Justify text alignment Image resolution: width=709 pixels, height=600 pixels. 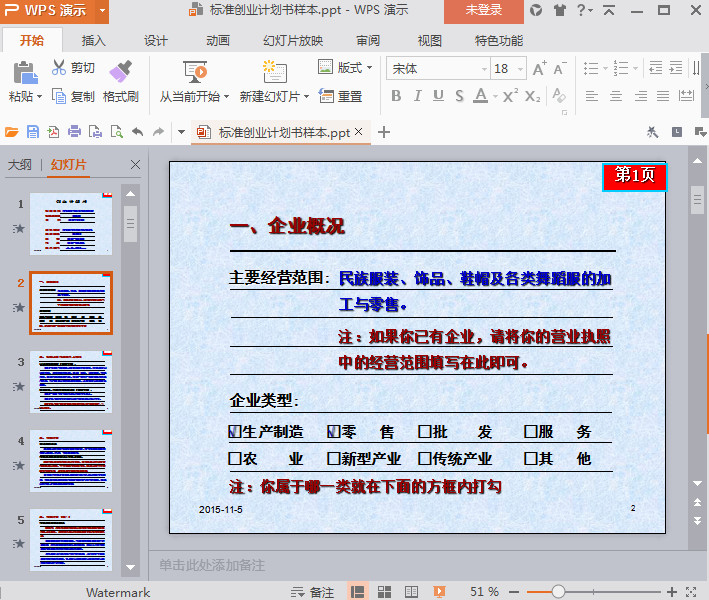click(x=663, y=96)
